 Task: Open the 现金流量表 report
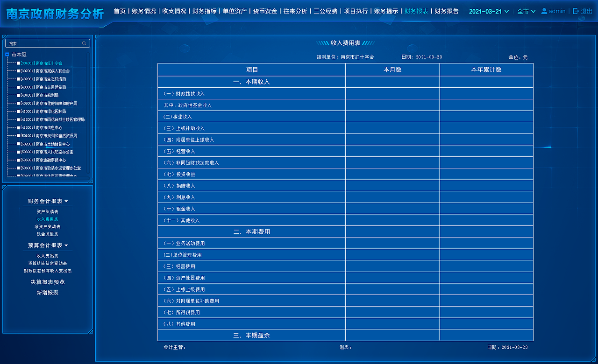(x=48, y=234)
